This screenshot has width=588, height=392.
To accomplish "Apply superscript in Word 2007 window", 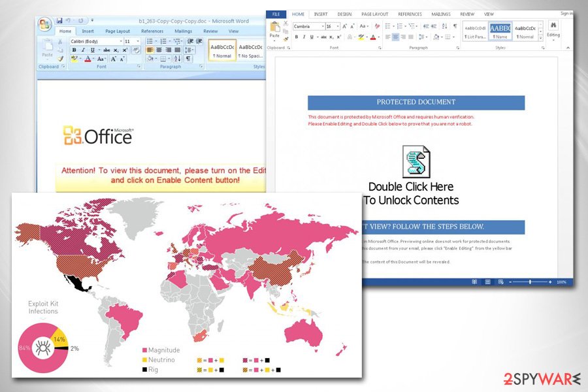I will 125,50.
